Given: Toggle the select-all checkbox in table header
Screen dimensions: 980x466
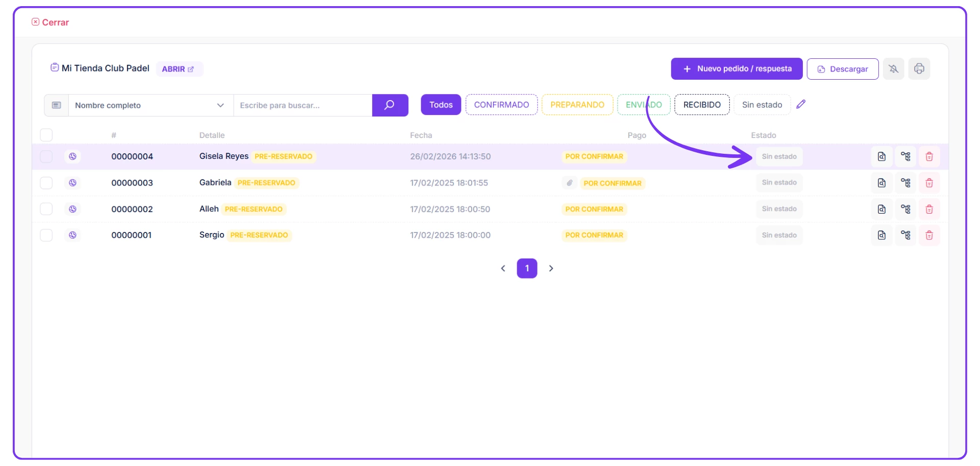Looking at the screenshot, I should click(46, 135).
